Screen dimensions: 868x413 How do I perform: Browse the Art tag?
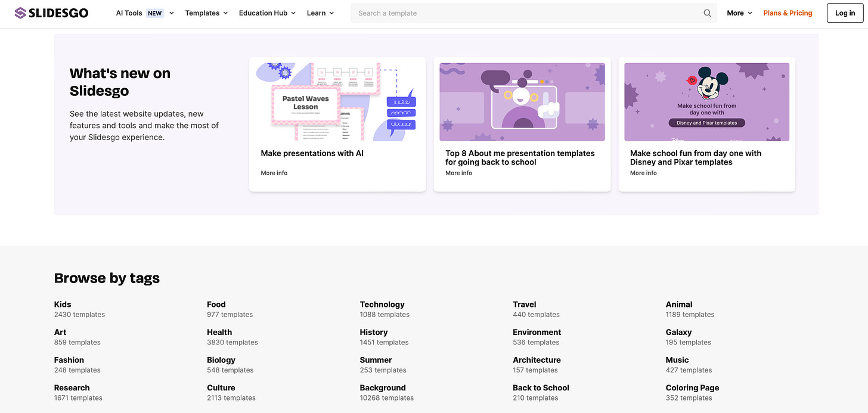[x=60, y=332]
